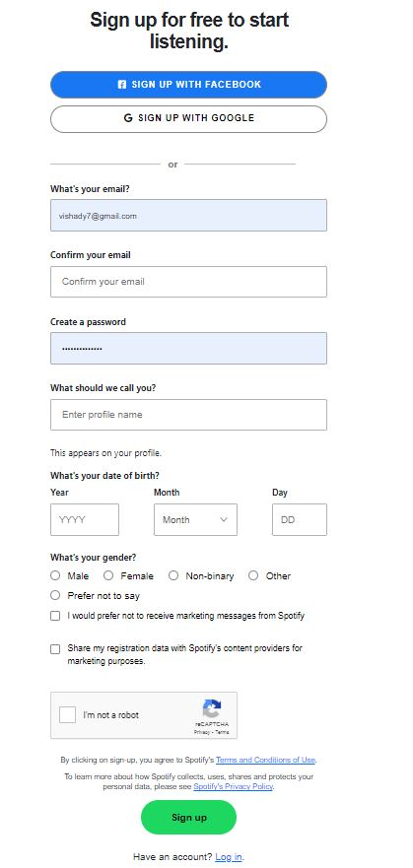The width and height of the screenshot is (413, 868).
Task: Select the Male gender option
Action: [x=55, y=575]
